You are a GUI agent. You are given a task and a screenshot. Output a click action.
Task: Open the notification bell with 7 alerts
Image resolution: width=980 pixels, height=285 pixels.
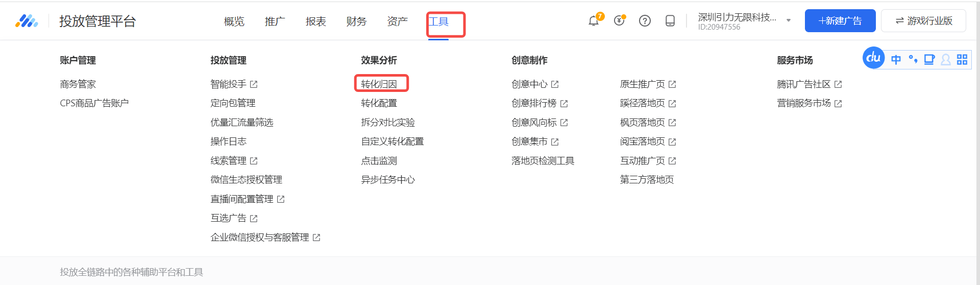[x=593, y=21]
